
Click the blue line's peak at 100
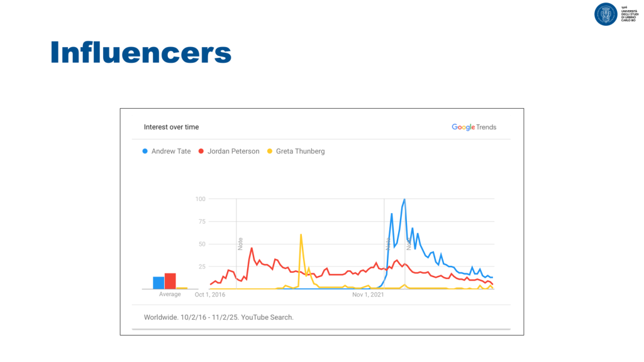pos(404,199)
